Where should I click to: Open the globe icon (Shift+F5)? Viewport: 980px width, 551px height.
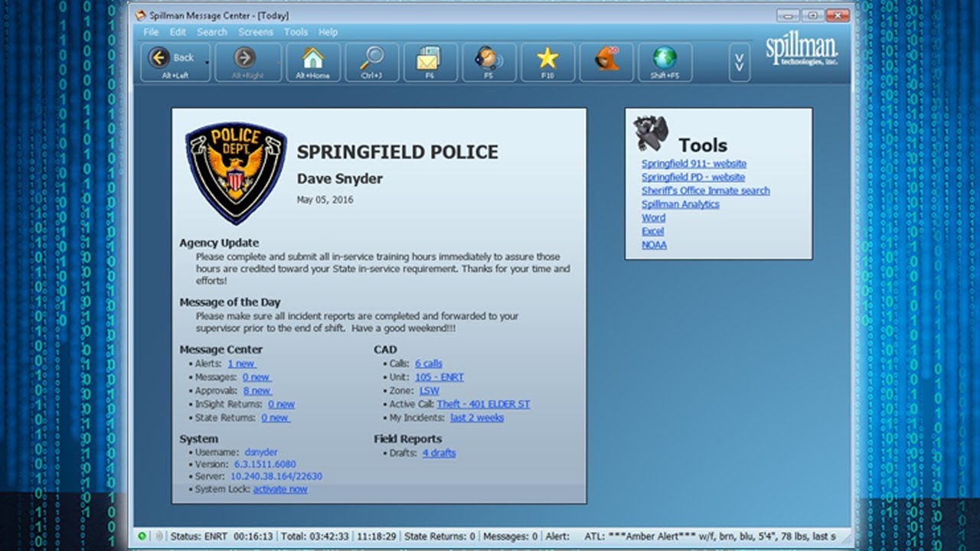click(665, 62)
